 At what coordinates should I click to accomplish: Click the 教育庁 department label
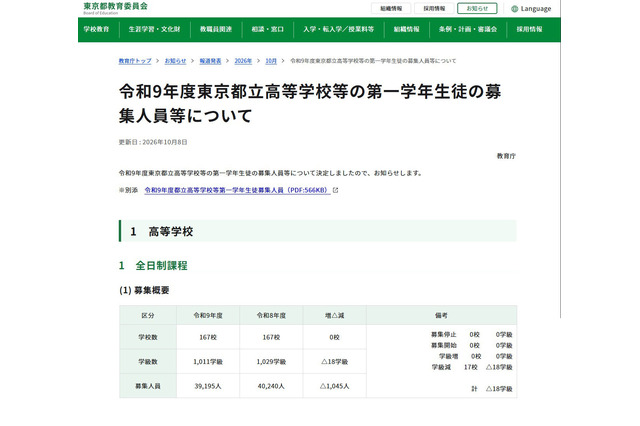[x=506, y=156]
